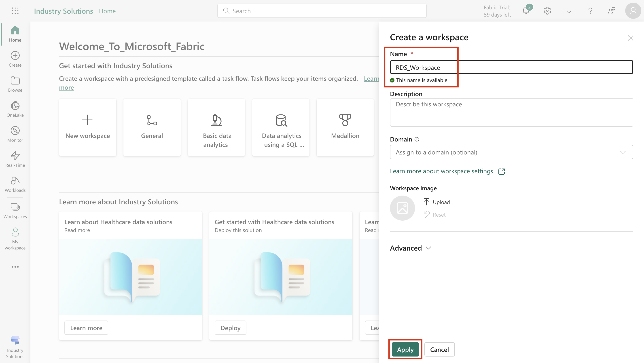The image size is (644, 363).
Task: Open Real-Time hub in sidebar
Action: (x=15, y=159)
